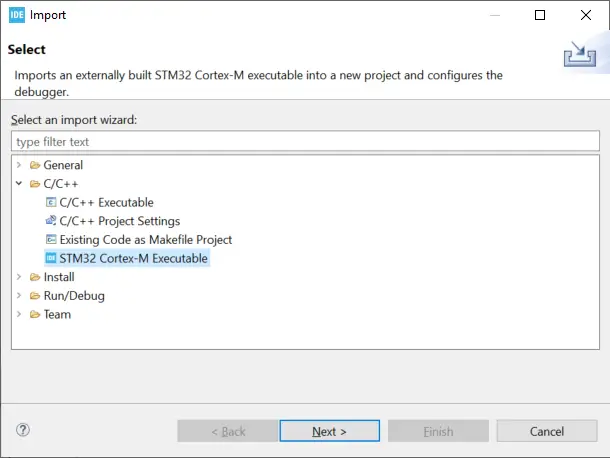Click the Team folder icon
Viewport: 610px width, 458px height.
(35, 314)
